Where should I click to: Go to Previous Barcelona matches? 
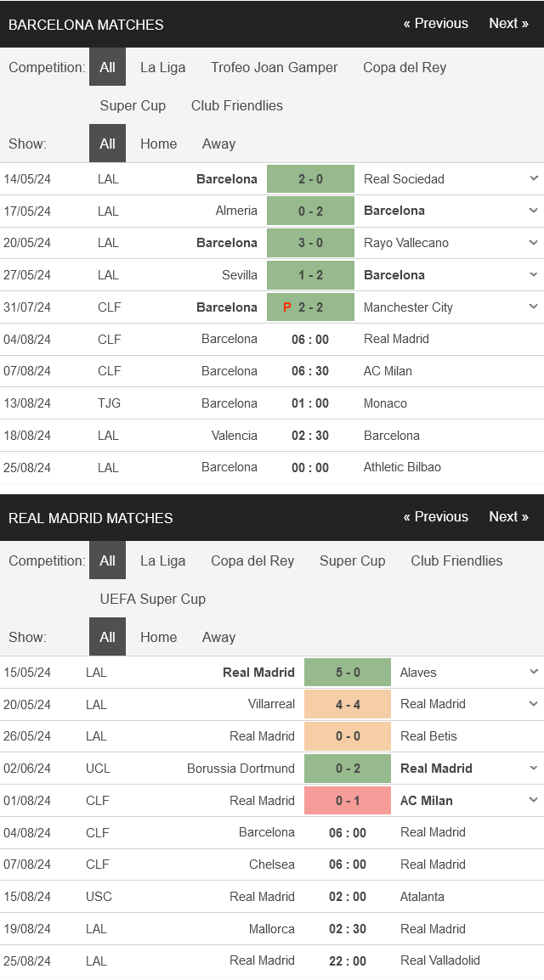(x=436, y=24)
